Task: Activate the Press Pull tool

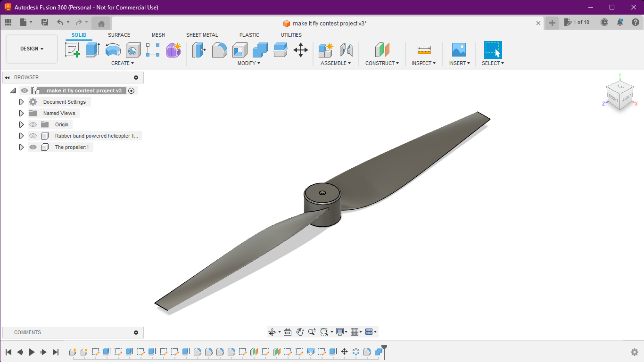Action: click(198, 49)
